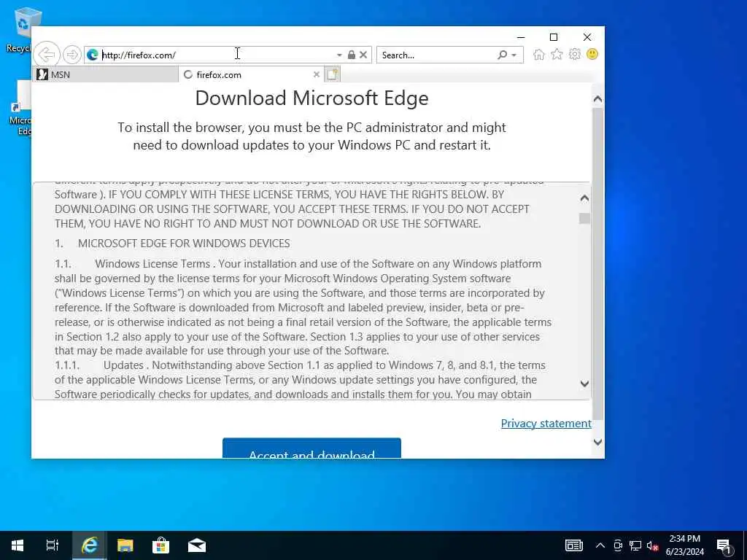Image resolution: width=747 pixels, height=560 pixels.
Task: Open Favorites star icon
Action: point(557,54)
